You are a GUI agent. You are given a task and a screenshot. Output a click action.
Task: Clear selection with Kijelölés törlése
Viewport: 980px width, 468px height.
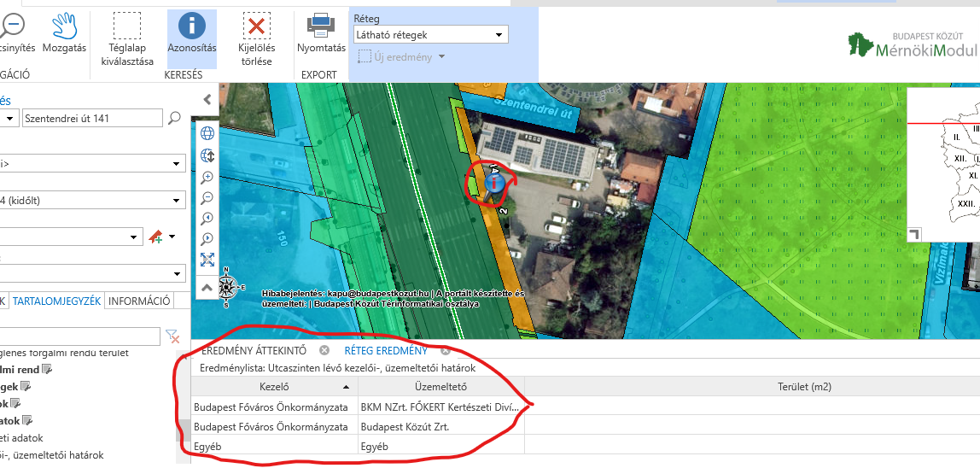[x=255, y=35]
